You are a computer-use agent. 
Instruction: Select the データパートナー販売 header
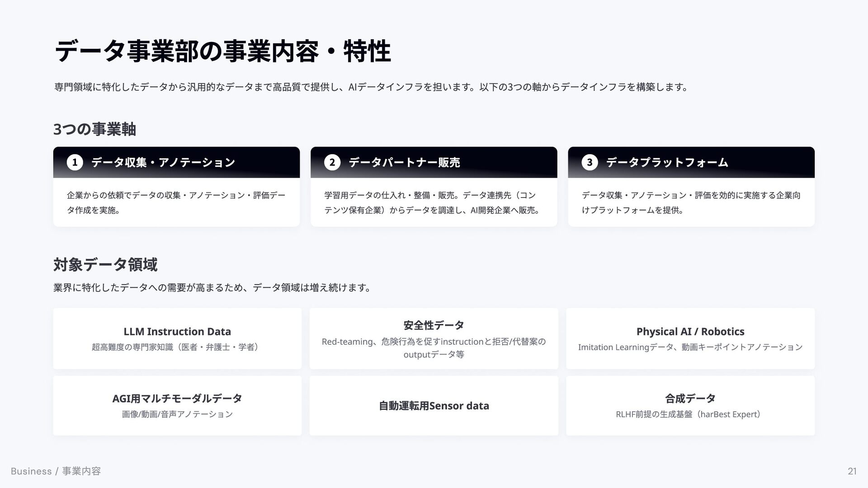point(404,162)
